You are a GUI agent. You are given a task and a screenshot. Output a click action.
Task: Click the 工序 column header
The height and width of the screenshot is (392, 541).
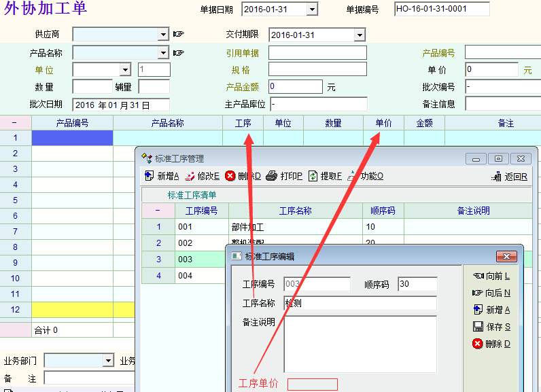[243, 123]
